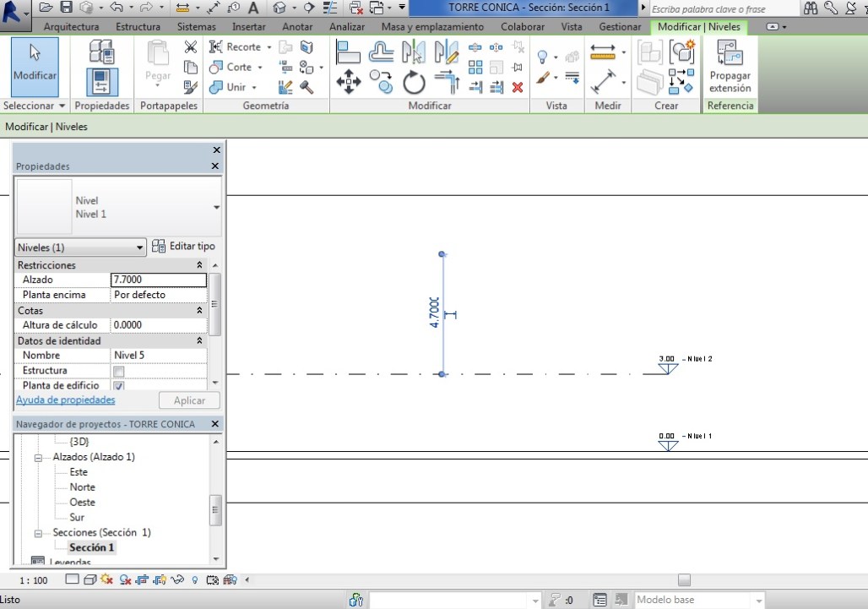Open the Ayuda de propiedades link
The height and width of the screenshot is (609, 868).
point(66,400)
